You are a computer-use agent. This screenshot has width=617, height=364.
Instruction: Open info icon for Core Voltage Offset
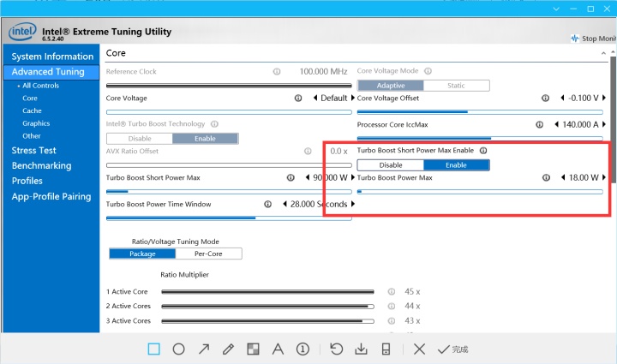[545, 98]
